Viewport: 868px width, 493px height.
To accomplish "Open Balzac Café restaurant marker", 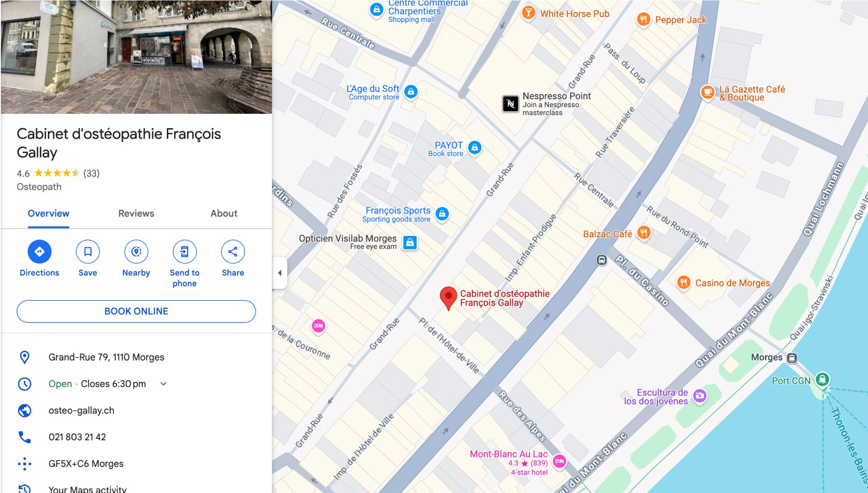I will pos(643,233).
